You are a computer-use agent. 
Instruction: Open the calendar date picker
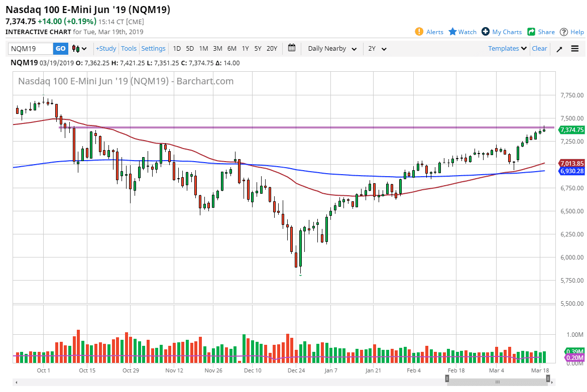tap(292, 49)
